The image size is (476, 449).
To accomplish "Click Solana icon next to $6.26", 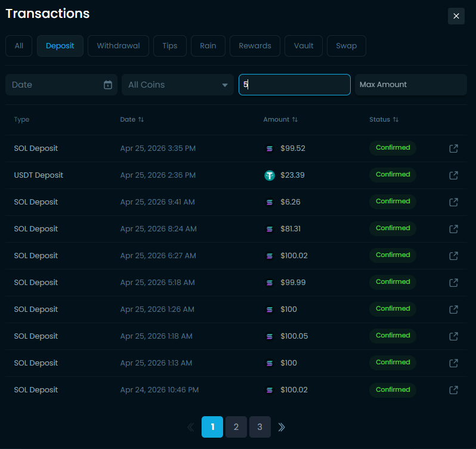I will click(x=270, y=202).
